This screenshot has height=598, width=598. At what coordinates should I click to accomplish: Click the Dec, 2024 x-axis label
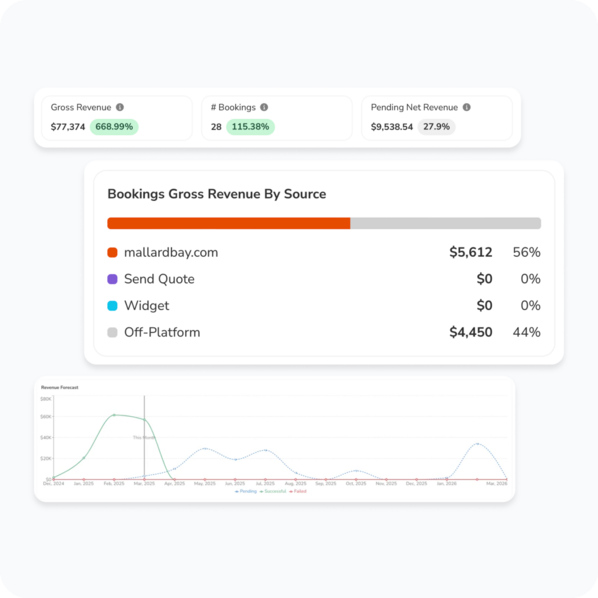click(53, 484)
